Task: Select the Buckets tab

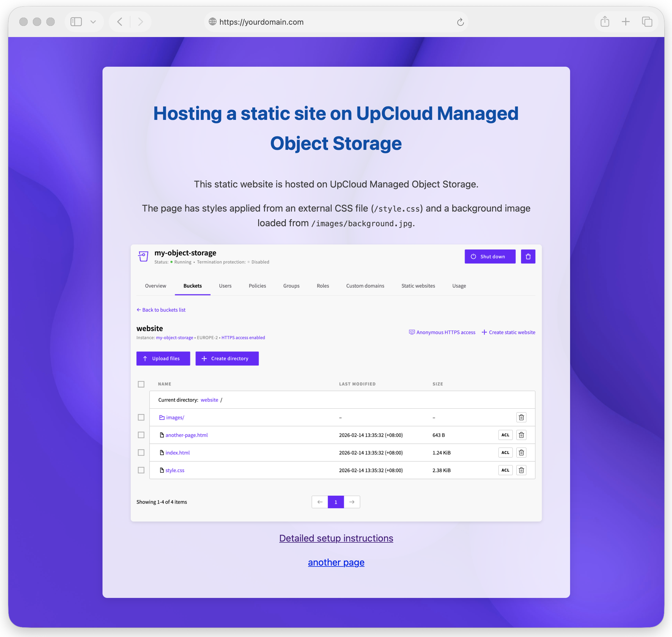Action: coord(192,286)
